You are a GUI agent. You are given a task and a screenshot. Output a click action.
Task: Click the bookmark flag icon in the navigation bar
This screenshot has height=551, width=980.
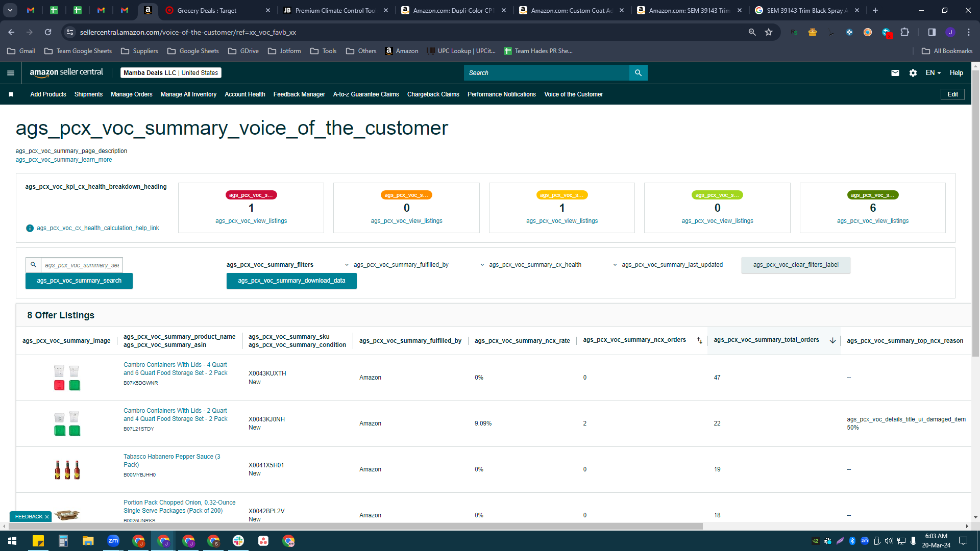[x=11, y=94]
